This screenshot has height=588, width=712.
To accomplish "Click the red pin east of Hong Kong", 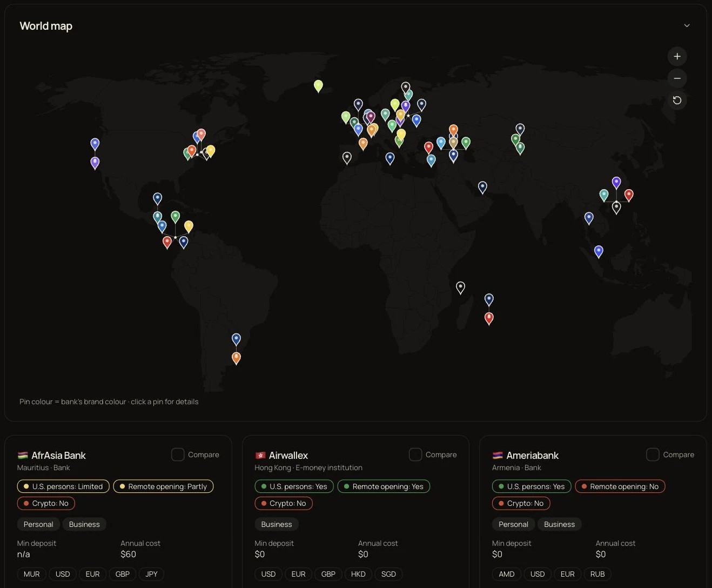I will tap(629, 195).
